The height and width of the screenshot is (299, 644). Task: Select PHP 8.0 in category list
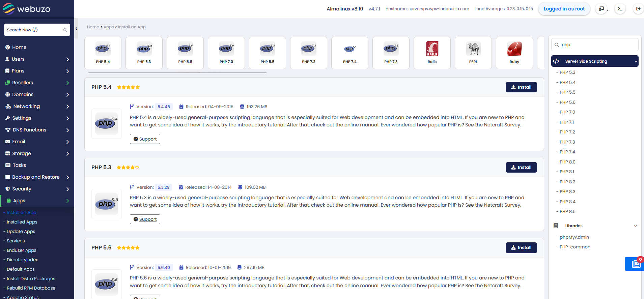[567, 162]
